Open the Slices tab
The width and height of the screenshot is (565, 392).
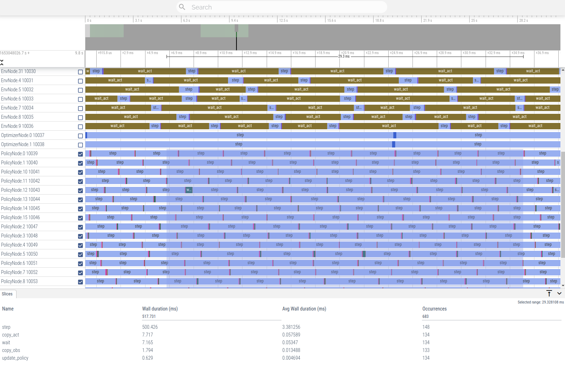click(x=7, y=294)
